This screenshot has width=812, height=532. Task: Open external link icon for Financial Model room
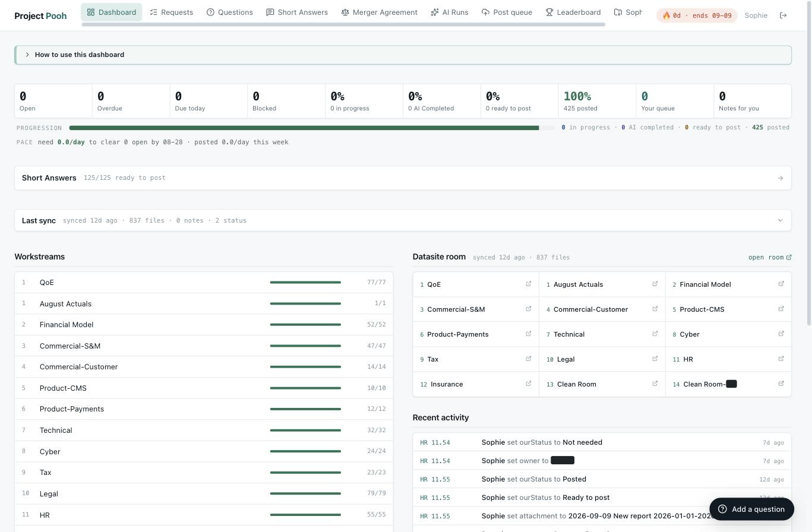coord(781,284)
